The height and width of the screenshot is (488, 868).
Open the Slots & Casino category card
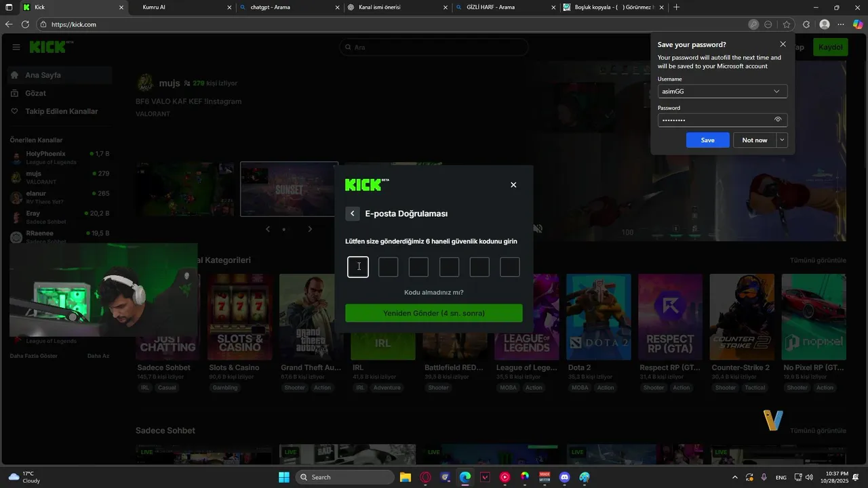[240, 317]
